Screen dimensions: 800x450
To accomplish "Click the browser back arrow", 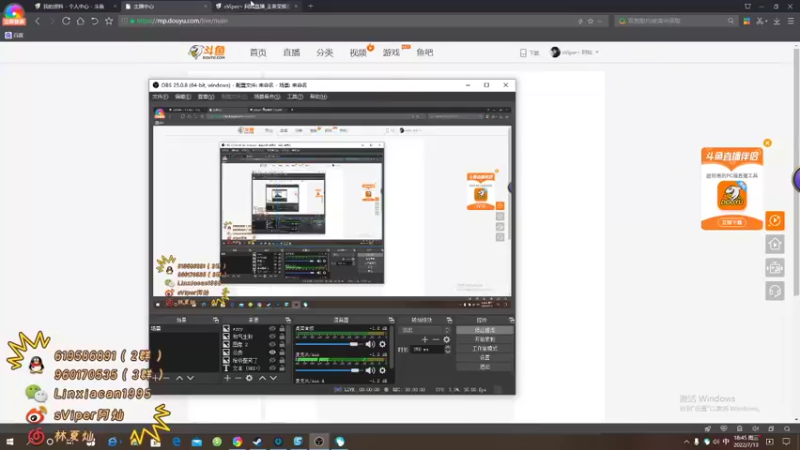I will pos(37,21).
